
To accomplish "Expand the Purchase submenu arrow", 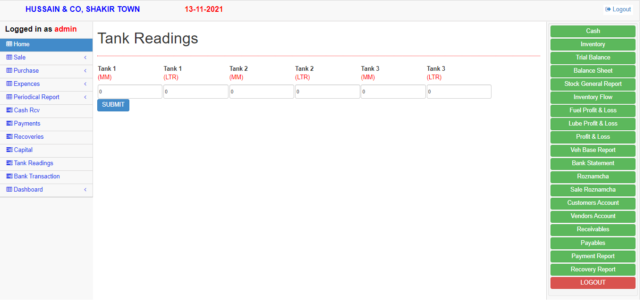I will coord(85,71).
